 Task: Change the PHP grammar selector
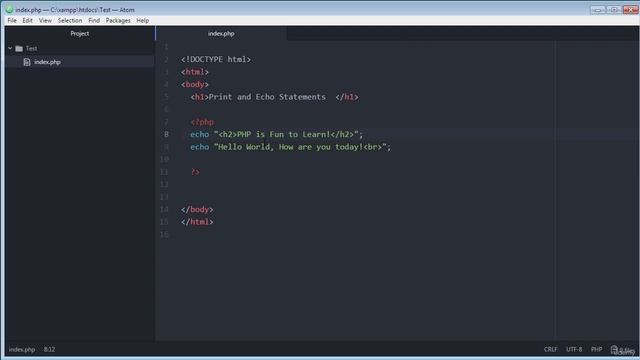coord(596,349)
